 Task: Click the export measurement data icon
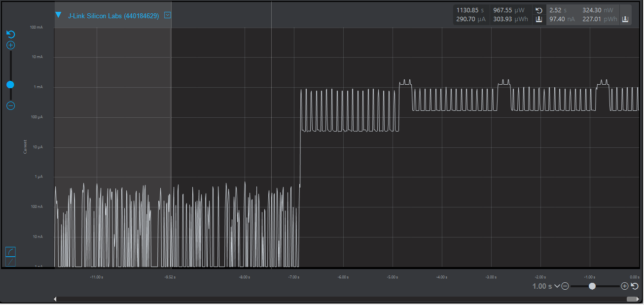[x=539, y=19]
